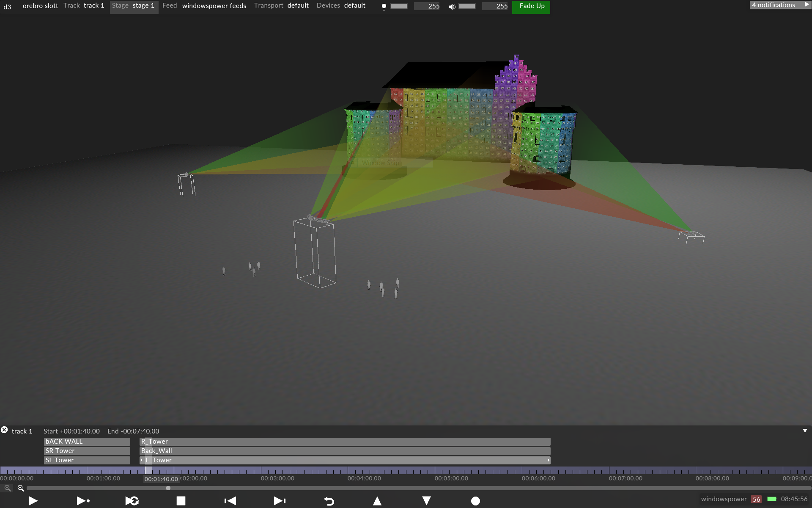812x508 pixels.
Task: Click play-to-end-of-section button
Action: coord(83,501)
